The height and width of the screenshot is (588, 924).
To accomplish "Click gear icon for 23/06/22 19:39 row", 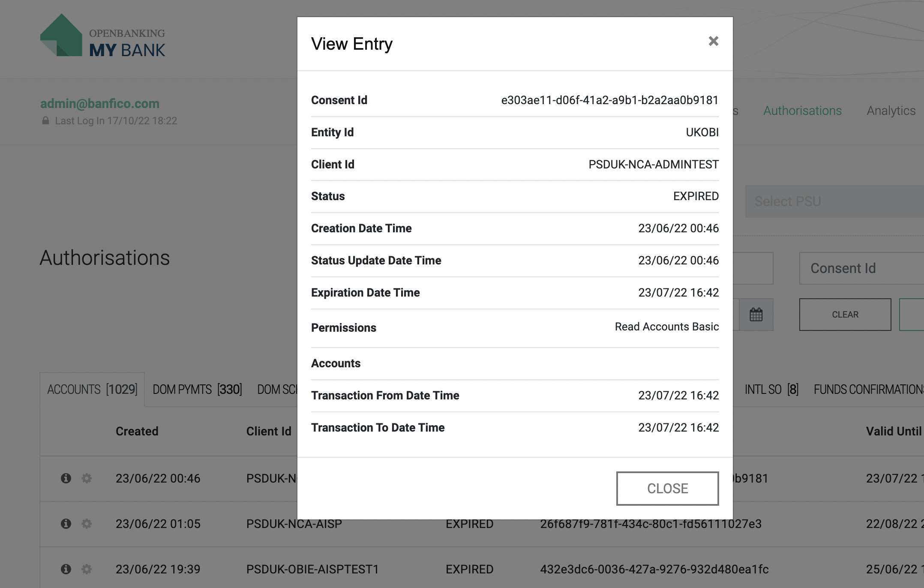I will pos(87,569).
